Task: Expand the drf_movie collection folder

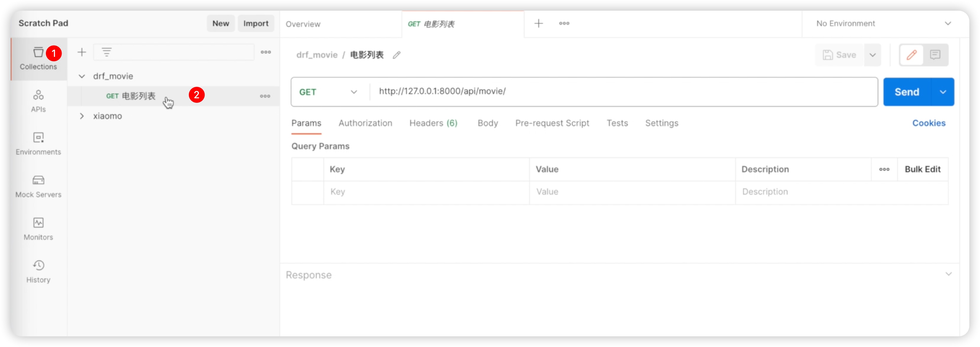Action: [82, 76]
